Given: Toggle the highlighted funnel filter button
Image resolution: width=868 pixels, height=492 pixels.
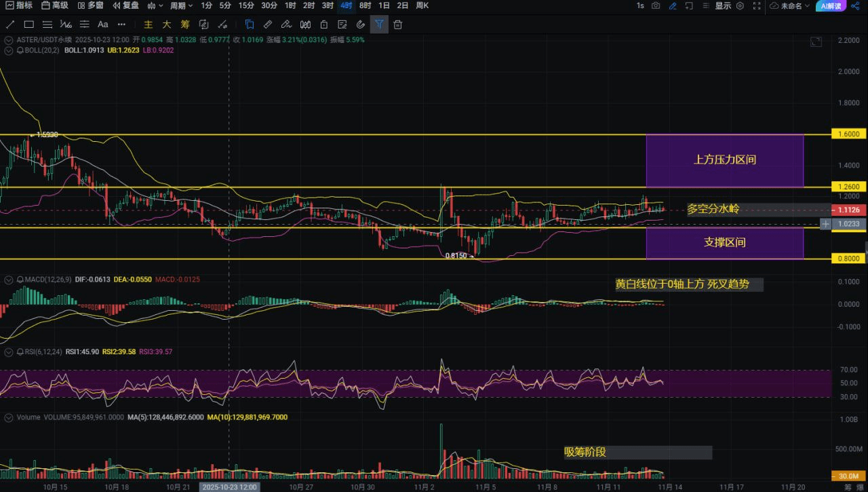Looking at the screenshot, I should [379, 24].
